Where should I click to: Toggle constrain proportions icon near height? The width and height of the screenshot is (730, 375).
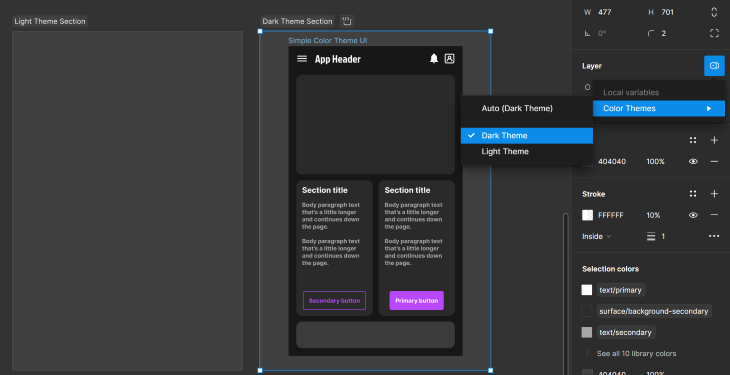click(714, 12)
